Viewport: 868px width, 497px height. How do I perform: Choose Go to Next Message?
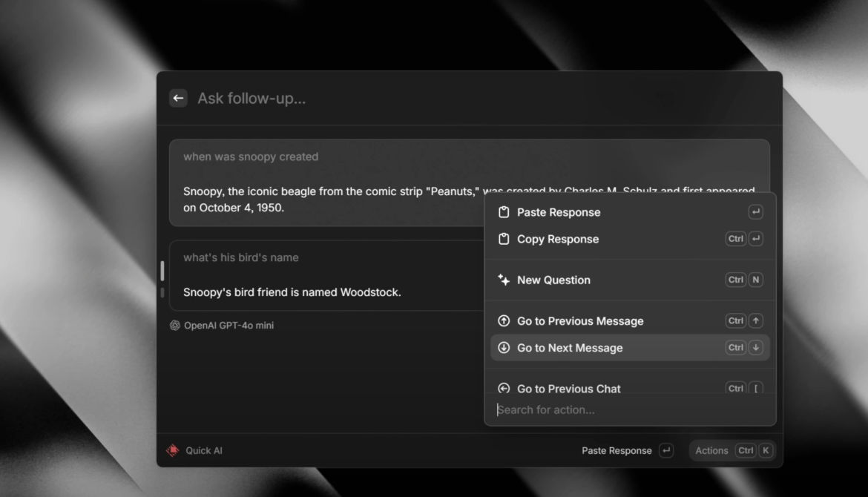(630, 348)
